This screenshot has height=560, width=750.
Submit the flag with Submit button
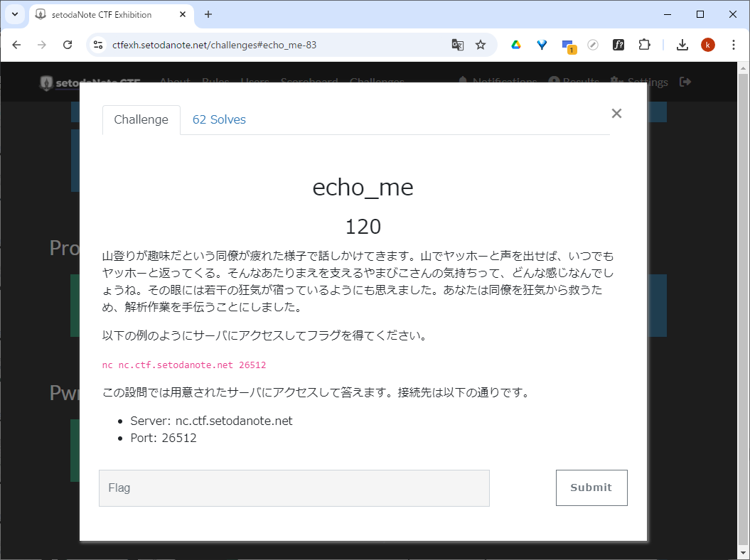point(591,488)
